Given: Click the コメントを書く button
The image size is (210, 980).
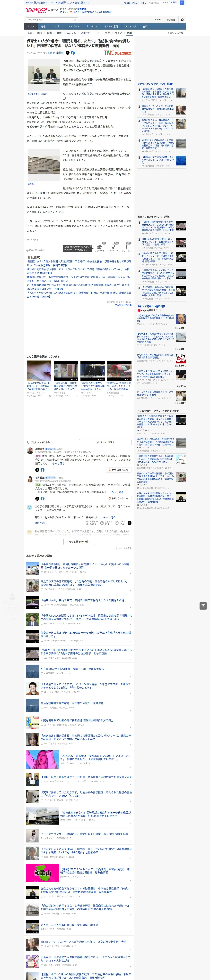Looking at the screenshot, I should point(105,442).
